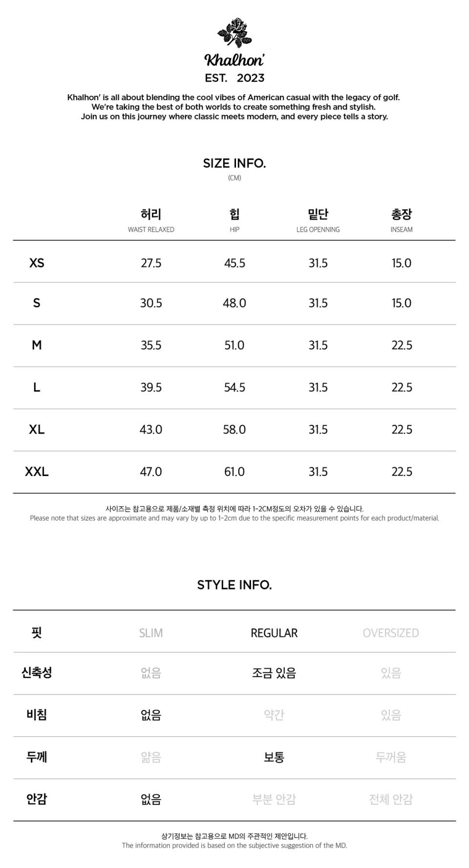Click the 총장 INSEAM column header
The height and width of the screenshot is (868, 469).
tap(402, 220)
